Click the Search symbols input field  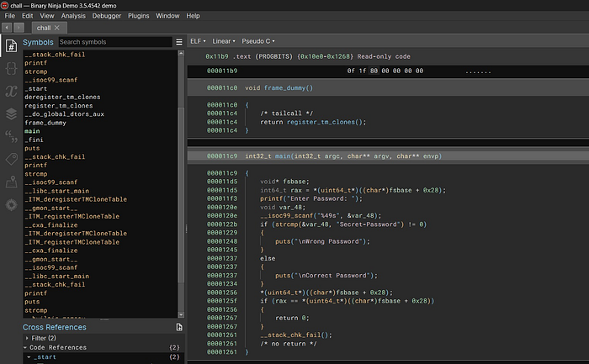(113, 41)
